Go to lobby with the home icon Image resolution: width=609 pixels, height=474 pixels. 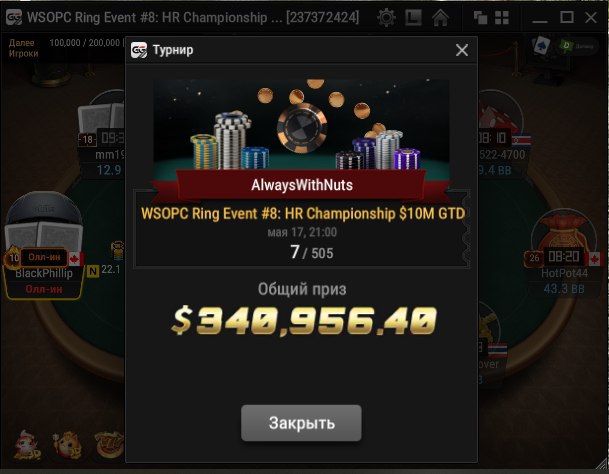tap(440, 17)
